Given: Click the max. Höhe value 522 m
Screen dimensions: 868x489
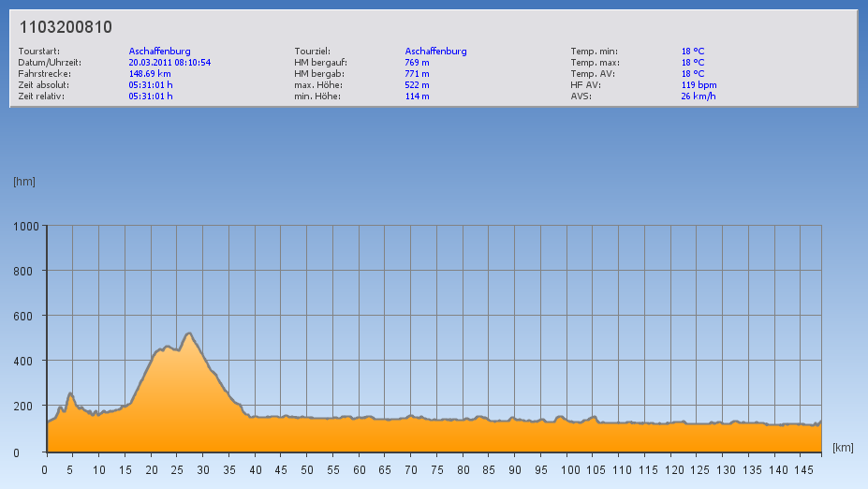Looking at the screenshot, I should point(417,85).
